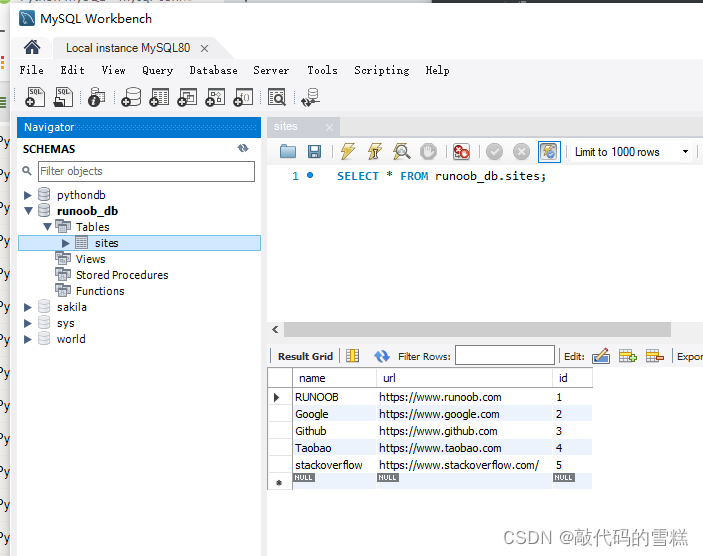703x556 pixels.
Task: Edit current row pencil icon
Action: pyautogui.click(x=601, y=356)
